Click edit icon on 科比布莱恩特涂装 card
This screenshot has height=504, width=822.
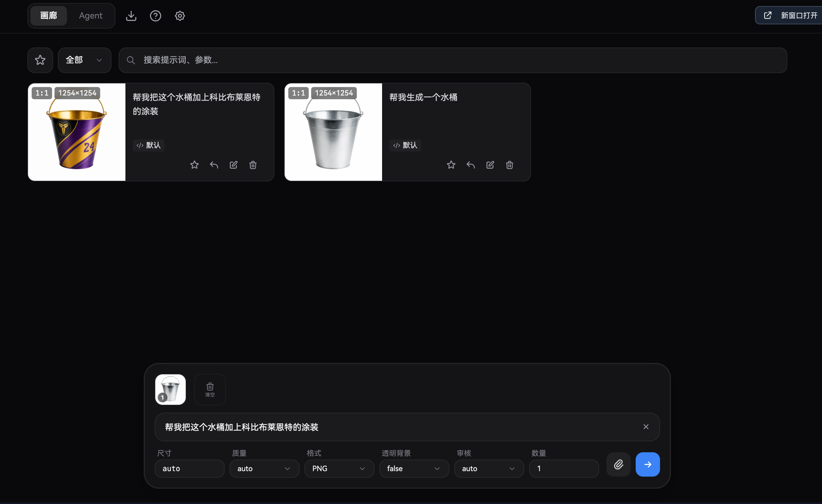[234, 165]
